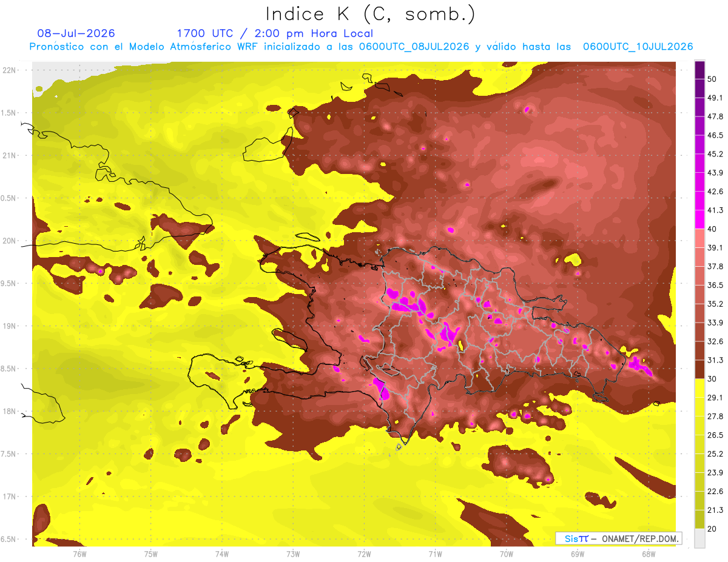Click the "30" value on the color scale
This screenshot has width=728, height=562.
click(712, 379)
